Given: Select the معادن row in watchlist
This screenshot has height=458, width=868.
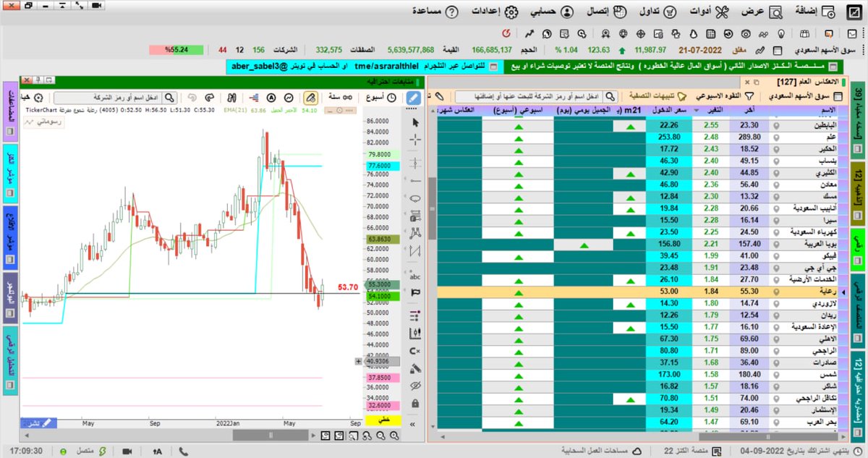Looking at the screenshot, I should point(639,184).
